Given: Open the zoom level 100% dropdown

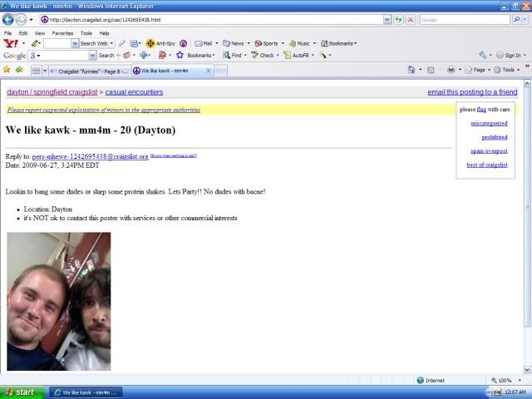Looking at the screenshot, I should pyautogui.click(x=507, y=381).
